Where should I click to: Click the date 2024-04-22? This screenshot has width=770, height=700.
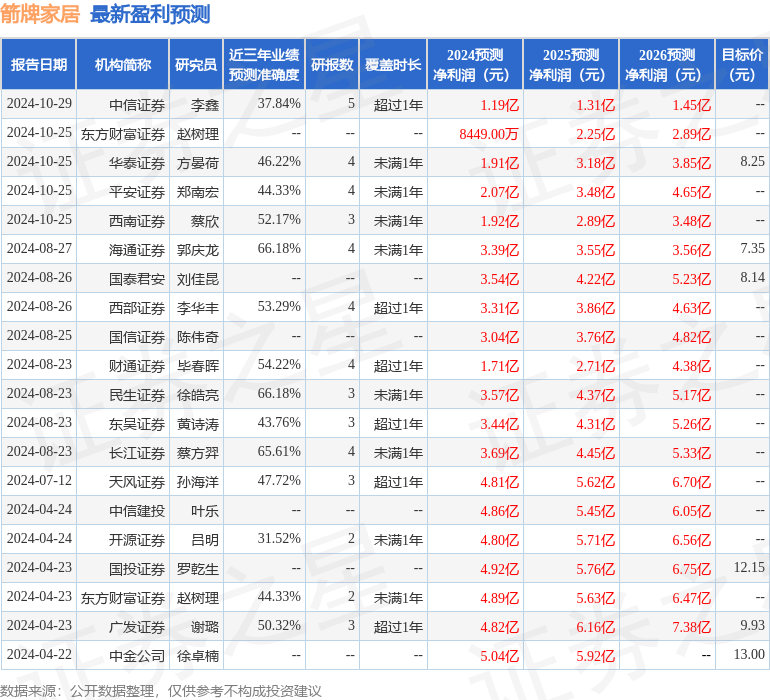[39, 654]
